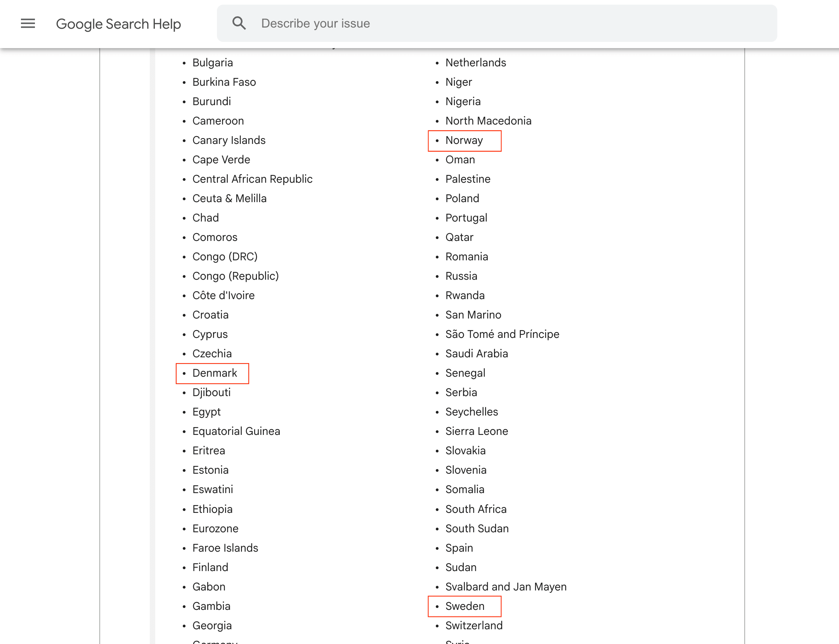Screen dimensions: 839x644
Task: Select Spain list entry
Action: point(459,548)
